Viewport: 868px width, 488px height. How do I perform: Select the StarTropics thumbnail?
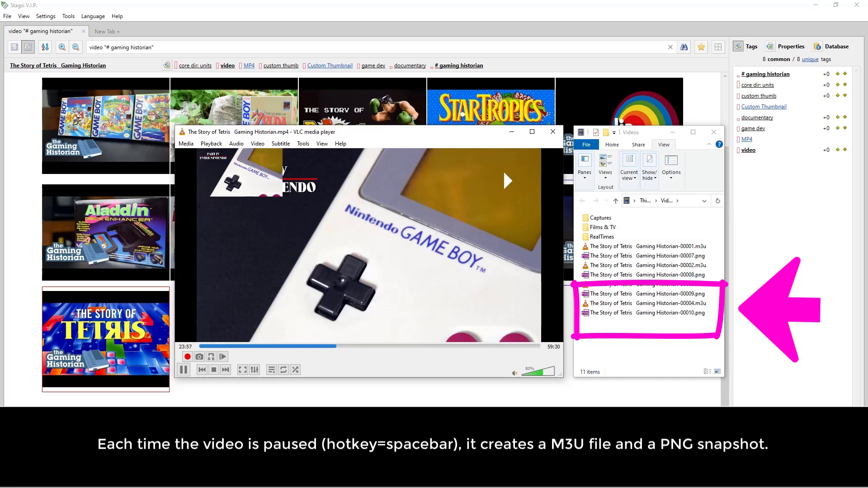pos(491,102)
